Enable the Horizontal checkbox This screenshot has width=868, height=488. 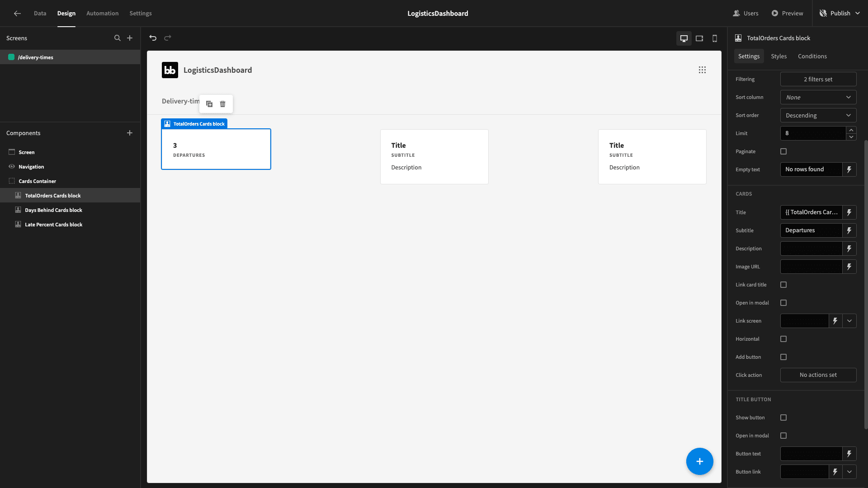[783, 339]
